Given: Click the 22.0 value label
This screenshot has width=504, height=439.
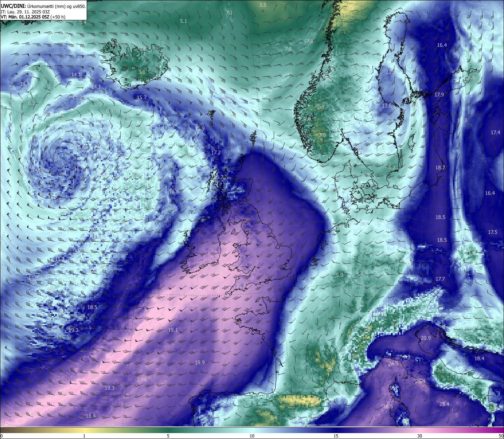Looking at the screenshot, I should [241, 285].
